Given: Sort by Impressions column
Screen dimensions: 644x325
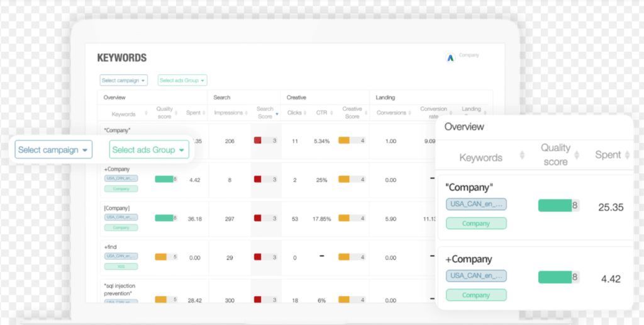Looking at the screenshot, I should click(247, 113).
